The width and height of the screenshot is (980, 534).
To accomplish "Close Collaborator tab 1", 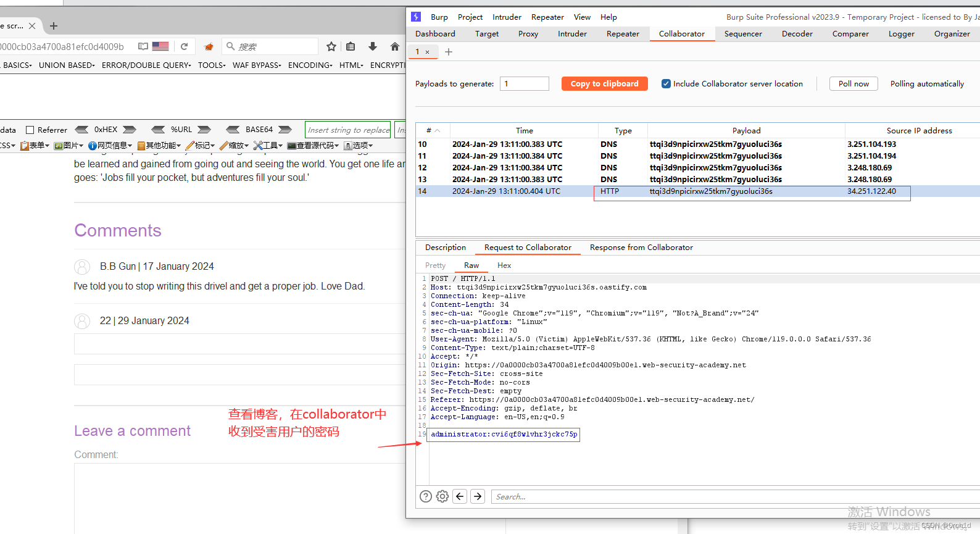I will (x=427, y=52).
